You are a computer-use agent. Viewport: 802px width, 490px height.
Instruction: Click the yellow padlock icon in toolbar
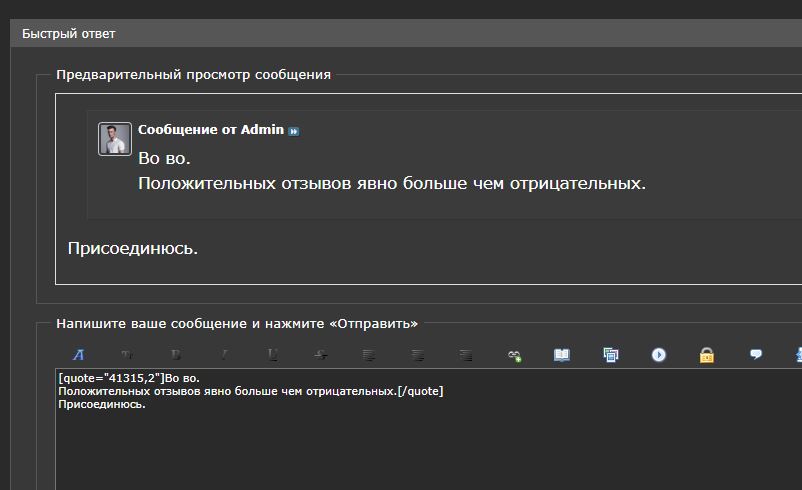pyautogui.click(x=707, y=354)
